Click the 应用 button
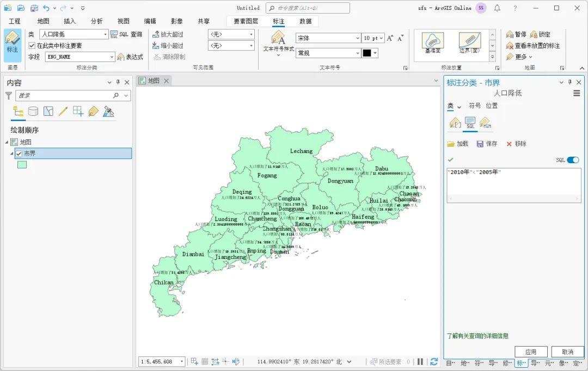This screenshot has height=371, width=588. point(531,351)
